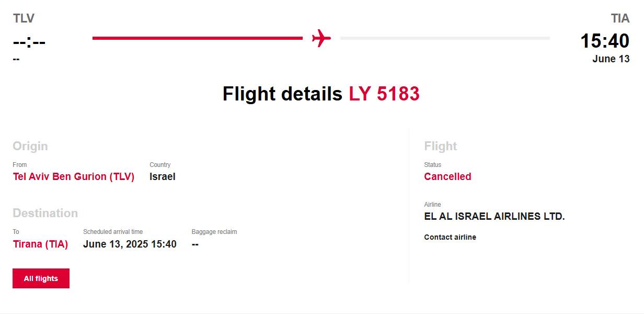Click the red completed flight progress bar
Viewport: 644px width, 314px height.
click(197, 38)
